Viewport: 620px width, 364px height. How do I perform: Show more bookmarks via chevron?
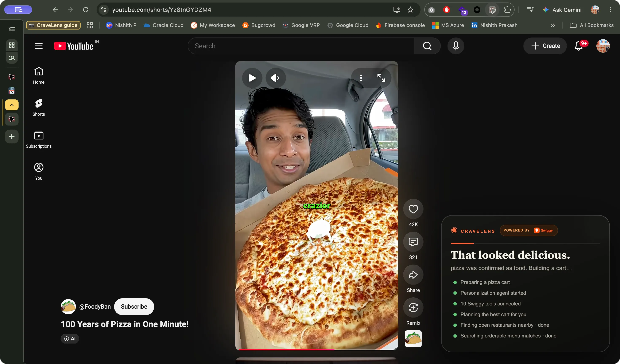click(x=553, y=25)
